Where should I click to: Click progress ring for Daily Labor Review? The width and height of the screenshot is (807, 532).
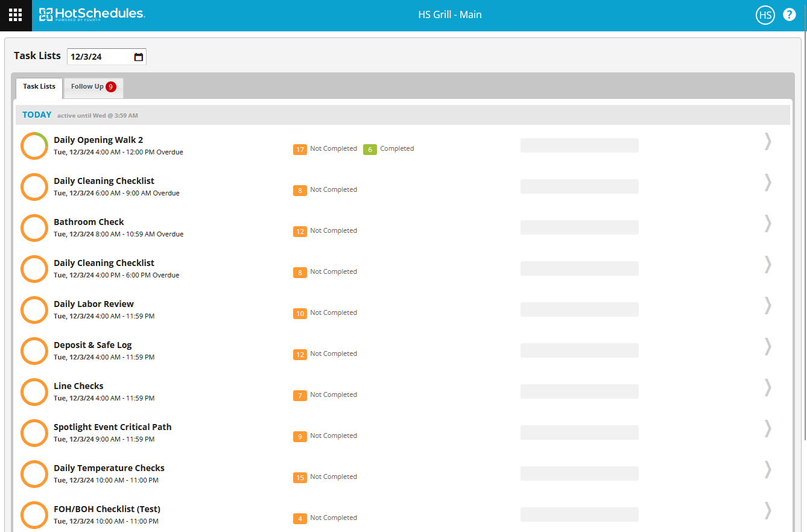coord(34,310)
